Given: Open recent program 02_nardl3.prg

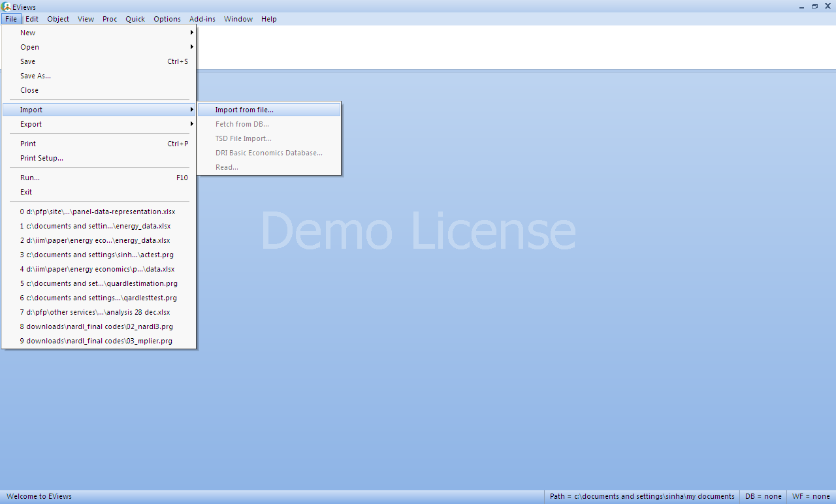Looking at the screenshot, I should click(99, 326).
